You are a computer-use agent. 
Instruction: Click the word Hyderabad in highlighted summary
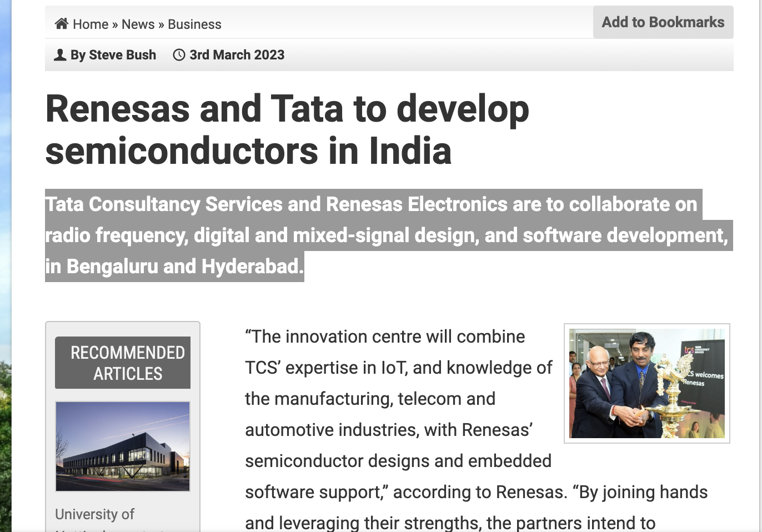[252, 267]
